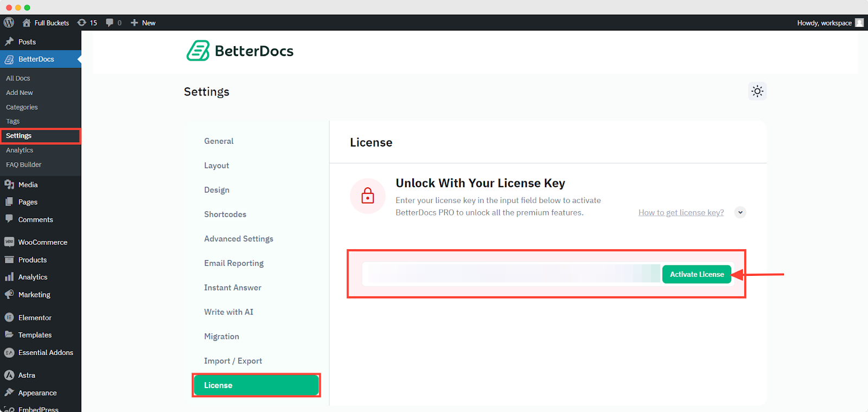Toggle light/dark mode sun button
Viewport: 868px width, 412px height.
coord(757,91)
